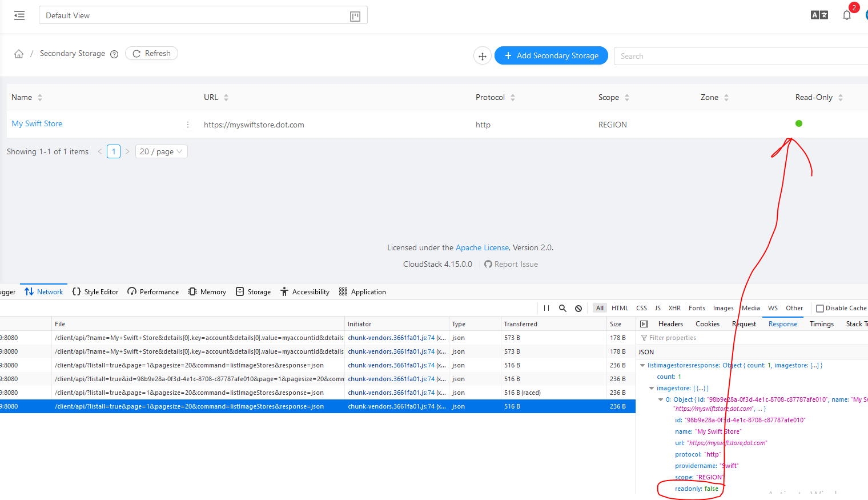Pause network recording in devtools

coord(546,308)
